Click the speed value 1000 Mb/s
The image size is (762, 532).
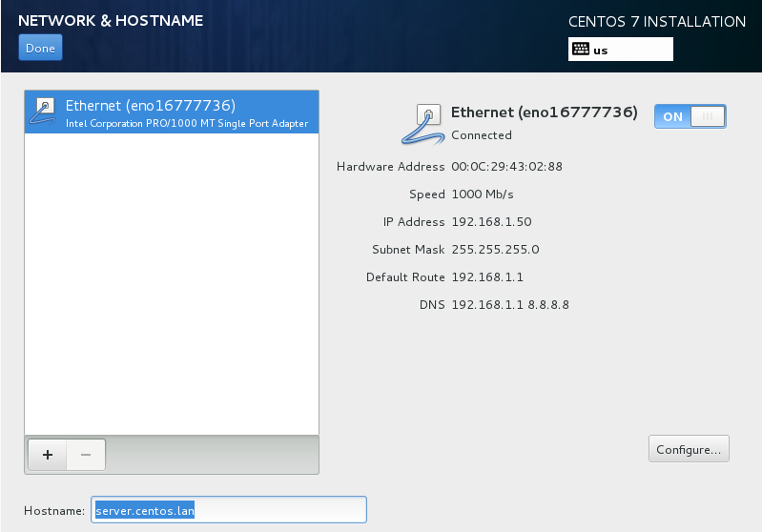coord(483,194)
